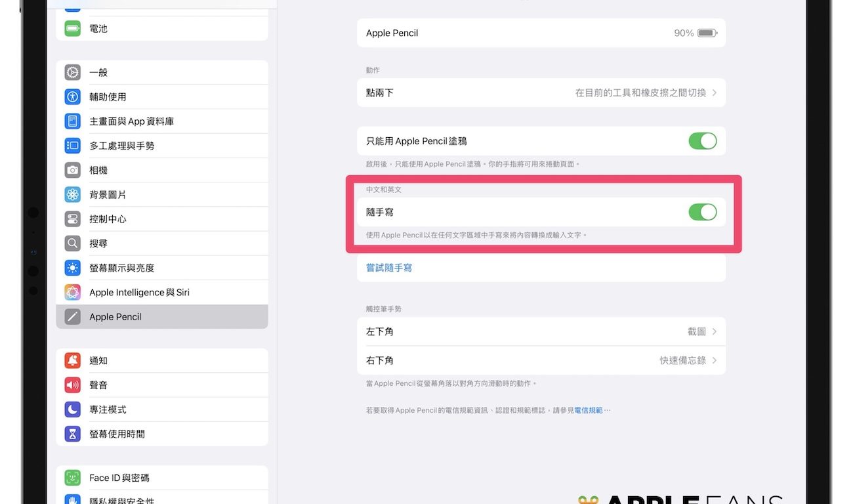Open the Focus mode moon icon
This screenshot has width=853, height=504.
pyautogui.click(x=73, y=409)
